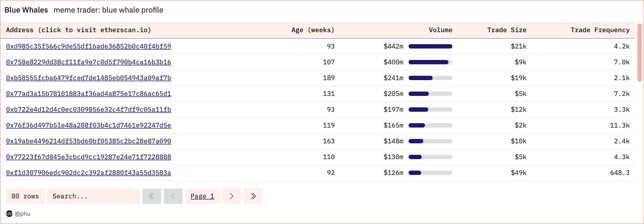Open the 0x76f36d49 wallet address link

click(x=88, y=125)
